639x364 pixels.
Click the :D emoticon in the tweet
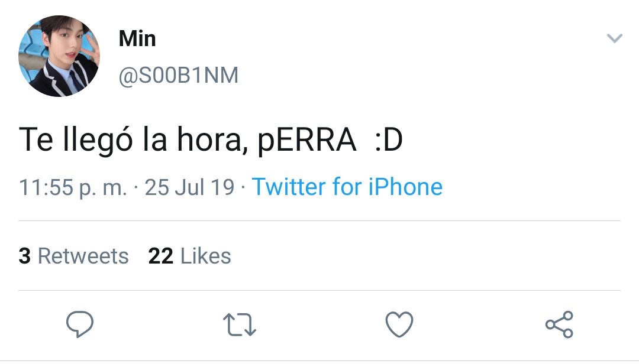388,139
